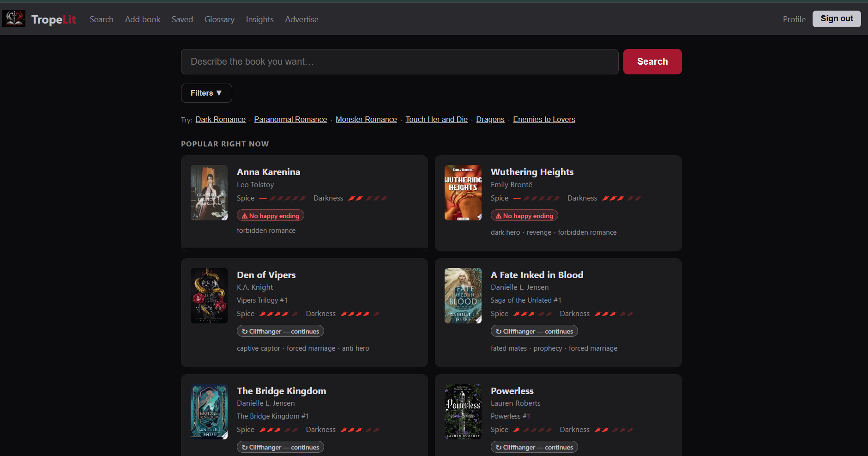Screen dimensions: 868x456
Task: Open the Glossary page
Action: pos(219,19)
